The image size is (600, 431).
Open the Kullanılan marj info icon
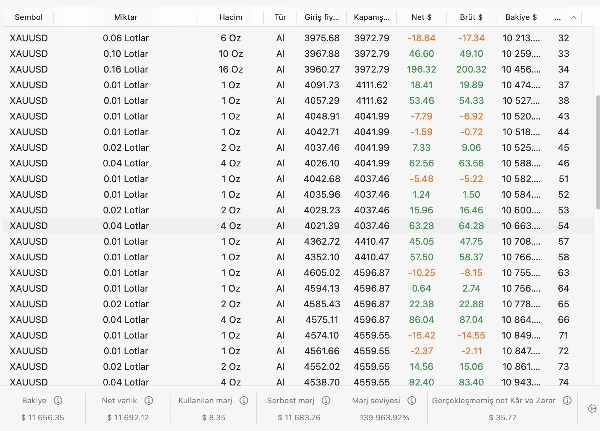(243, 400)
